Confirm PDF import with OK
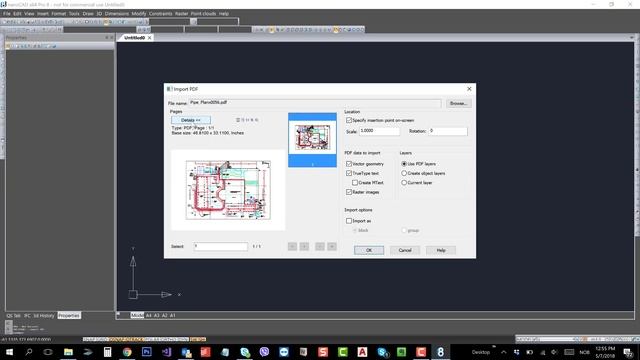 coord(369,250)
